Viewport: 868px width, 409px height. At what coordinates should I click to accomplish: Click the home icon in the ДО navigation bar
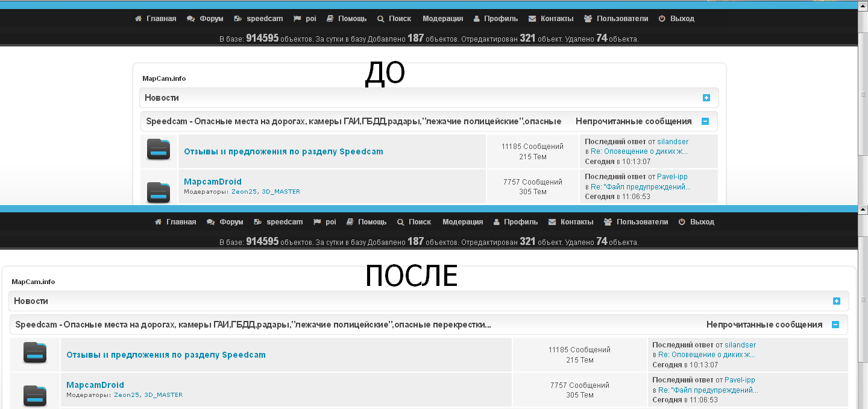(139, 19)
